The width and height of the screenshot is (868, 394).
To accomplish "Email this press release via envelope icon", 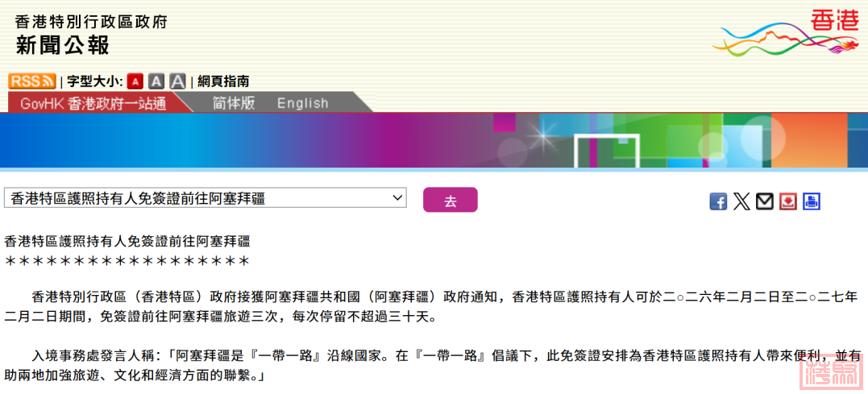I will (x=765, y=201).
